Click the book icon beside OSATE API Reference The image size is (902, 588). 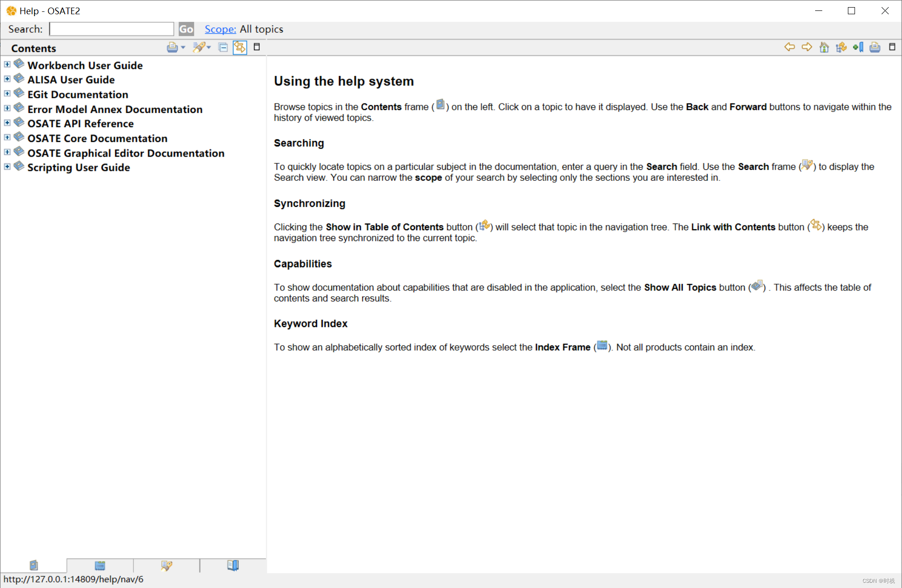coord(19,122)
